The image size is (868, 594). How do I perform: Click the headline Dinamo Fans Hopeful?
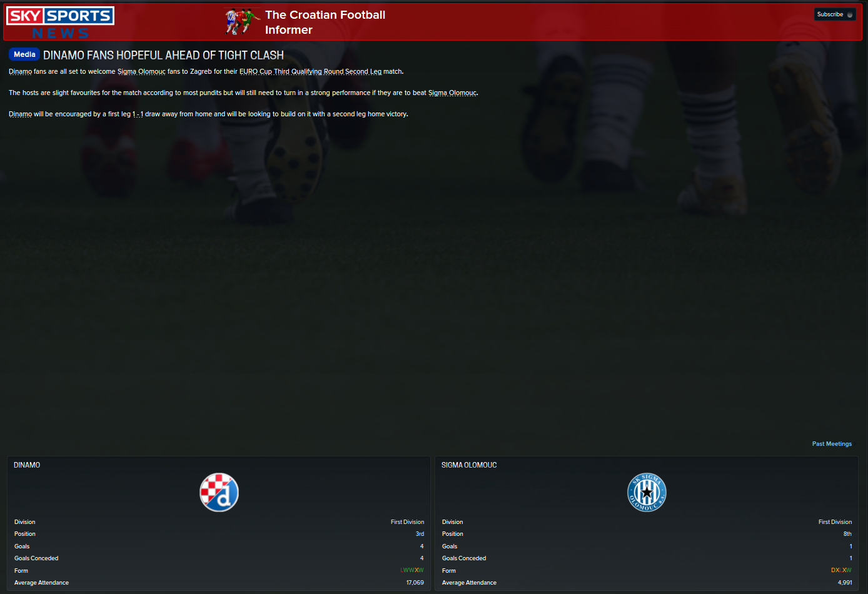[x=163, y=55]
